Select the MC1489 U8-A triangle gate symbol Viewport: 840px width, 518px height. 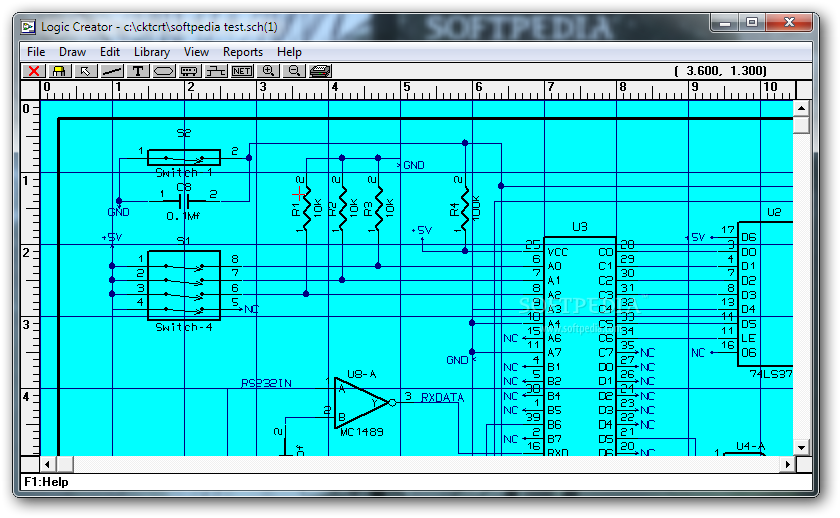(x=362, y=403)
